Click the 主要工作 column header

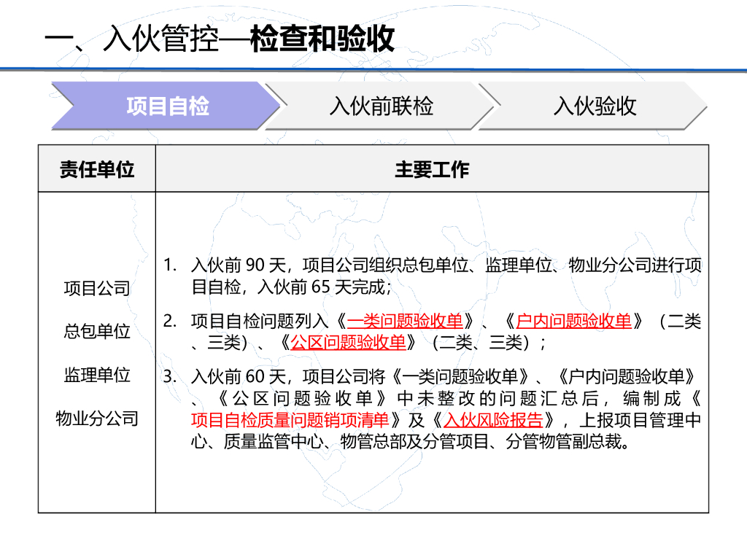point(432,169)
